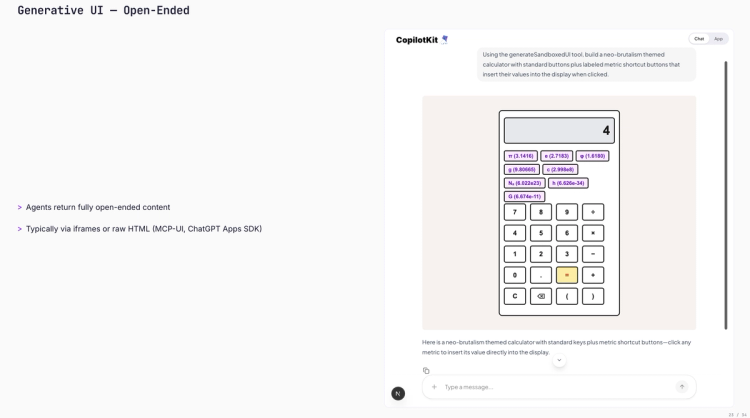Insert the π (3.1416) shortcut value

tap(520, 156)
